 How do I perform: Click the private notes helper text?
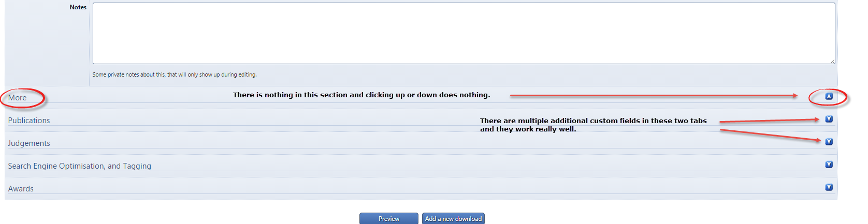[175, 75]
